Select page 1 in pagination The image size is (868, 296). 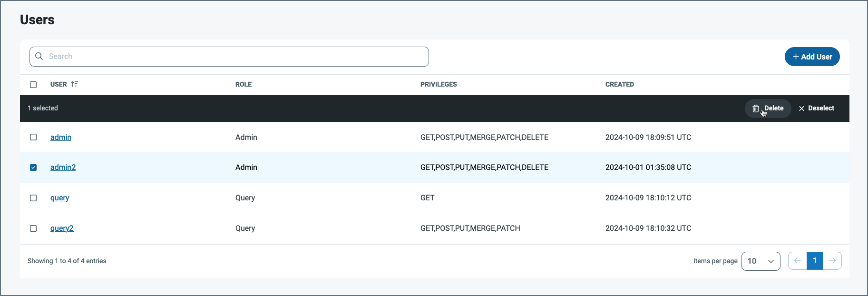tap(815, 261)
